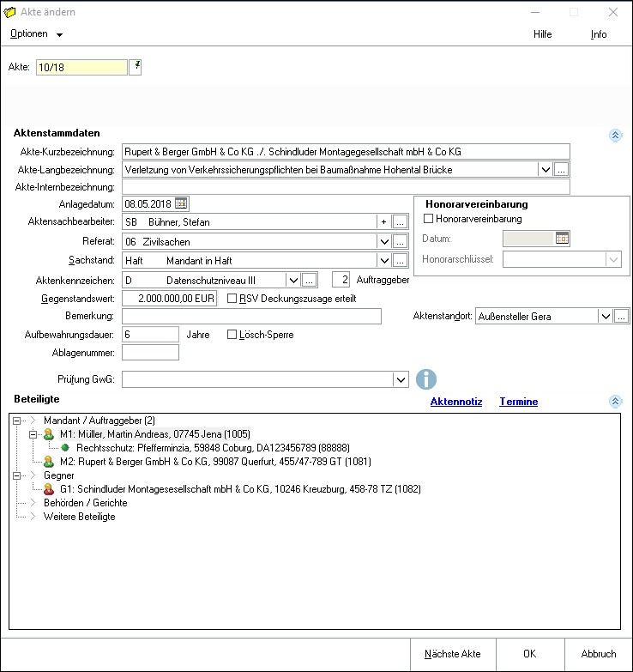Collapse the Aktenstammdaten section chevron
The image size is (633, 672).
point(614,135)
